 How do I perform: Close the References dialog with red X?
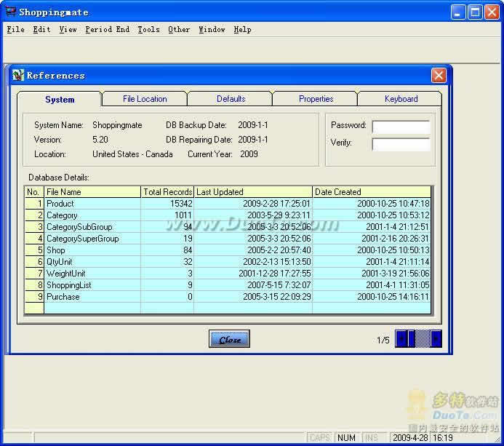pyautogui.click(x=439, y=76)
